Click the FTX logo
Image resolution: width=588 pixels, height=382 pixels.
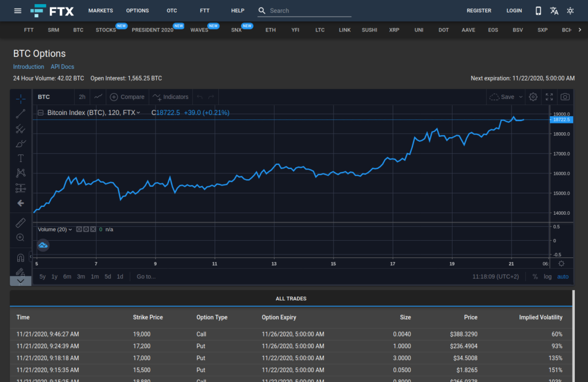[52, 10]
